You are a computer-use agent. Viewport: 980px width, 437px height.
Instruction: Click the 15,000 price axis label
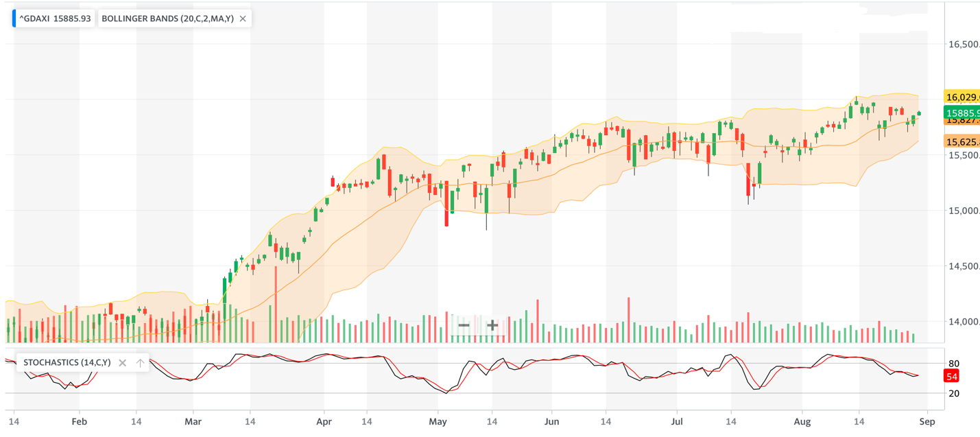click(964, 211)
